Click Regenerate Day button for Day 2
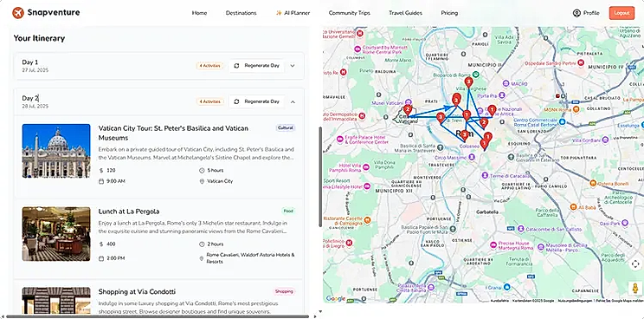Viewport: 644px width, 319px height. pyautogui.click(x=257, y=101)
